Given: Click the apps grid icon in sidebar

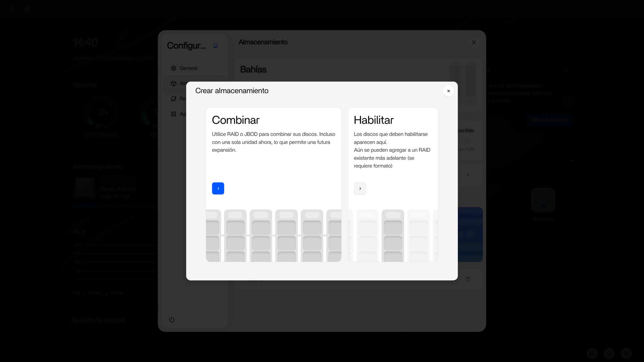Looking at the screenshot, I should pos(174,114).
